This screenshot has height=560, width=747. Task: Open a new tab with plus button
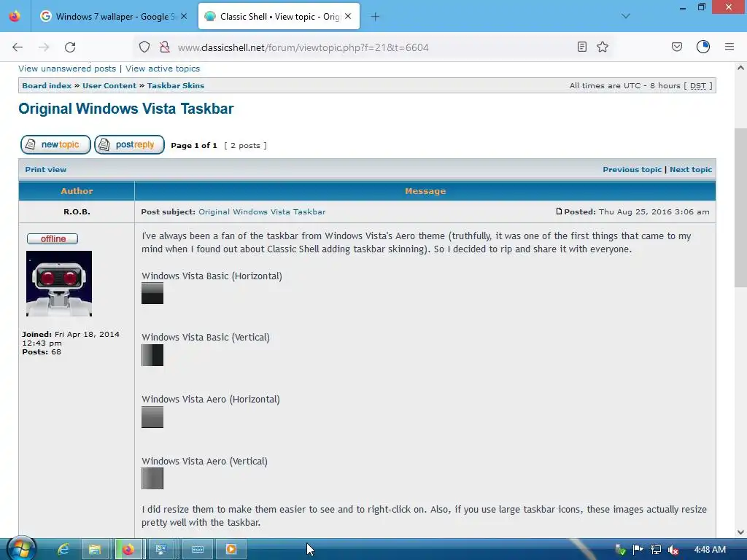376,17
